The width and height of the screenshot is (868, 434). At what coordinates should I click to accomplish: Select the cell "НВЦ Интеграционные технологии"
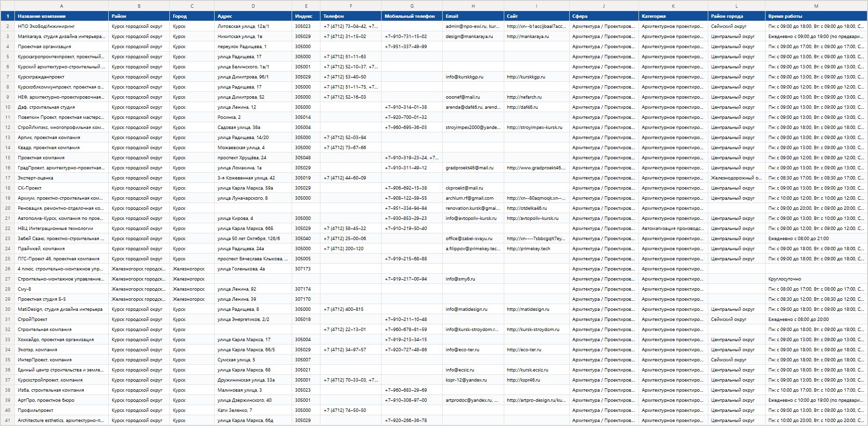click(x=62, y=229)
